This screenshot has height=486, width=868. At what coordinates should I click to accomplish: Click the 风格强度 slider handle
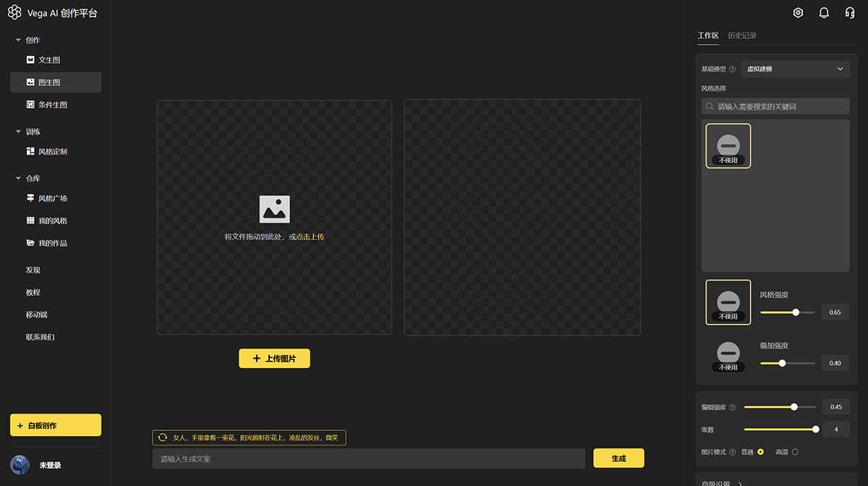click(796, 312)
